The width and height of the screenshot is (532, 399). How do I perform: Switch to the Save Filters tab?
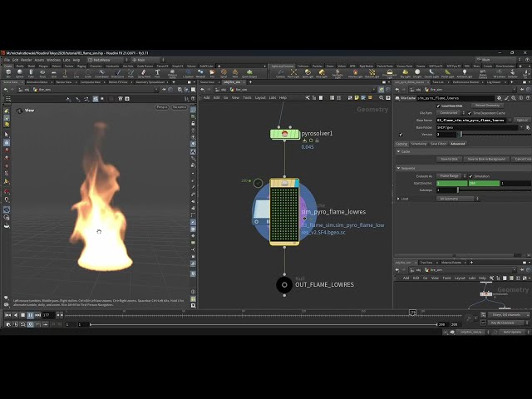(x=438, y=144)
